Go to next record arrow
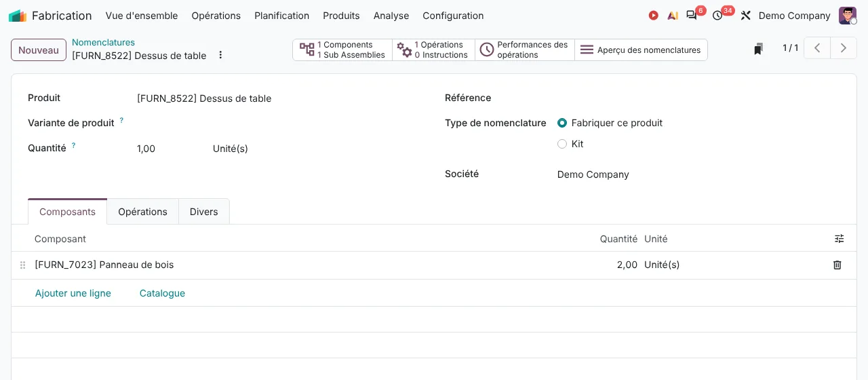This screenshot has width=868, height=380. [844, 48]
